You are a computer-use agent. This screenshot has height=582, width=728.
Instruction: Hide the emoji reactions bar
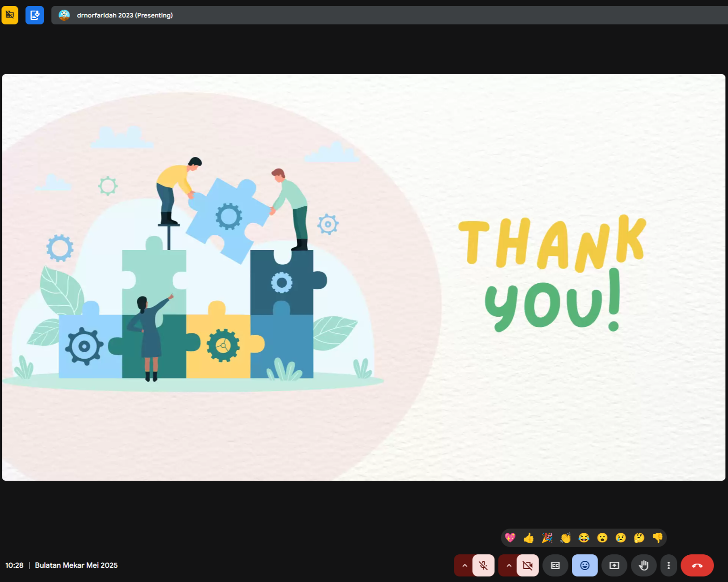tap(585, 565)
